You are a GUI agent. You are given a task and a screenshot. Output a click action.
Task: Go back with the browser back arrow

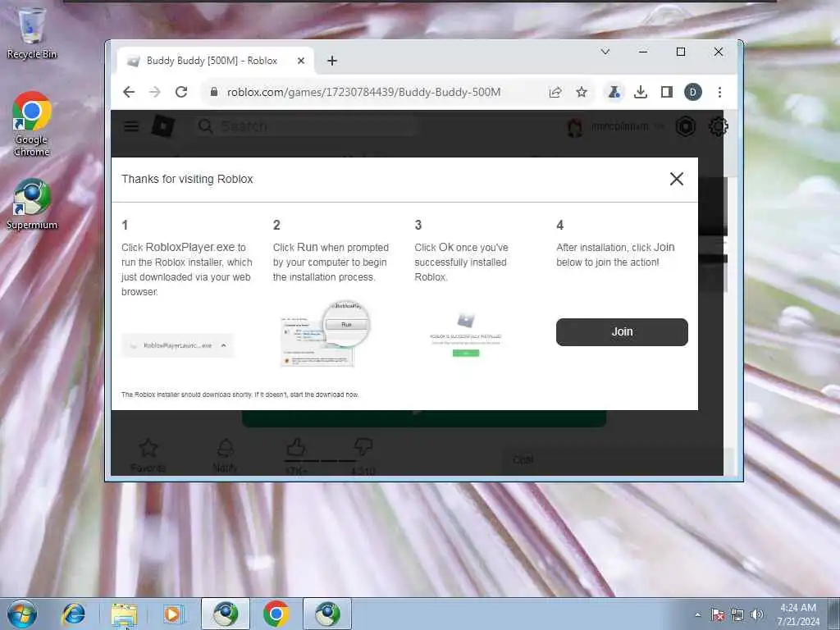tap(129, 92)
